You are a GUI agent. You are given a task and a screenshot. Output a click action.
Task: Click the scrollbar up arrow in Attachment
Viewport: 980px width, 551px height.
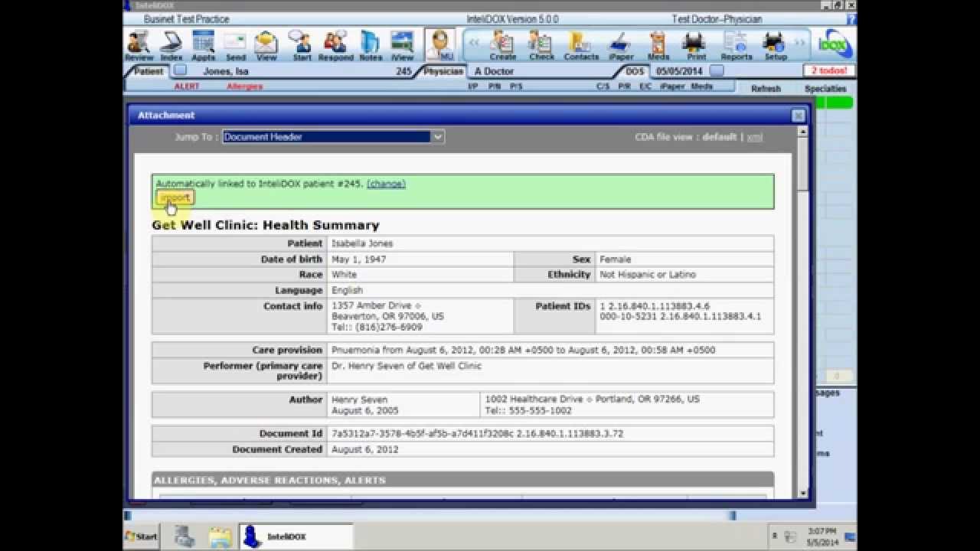(x=802, y=132)
